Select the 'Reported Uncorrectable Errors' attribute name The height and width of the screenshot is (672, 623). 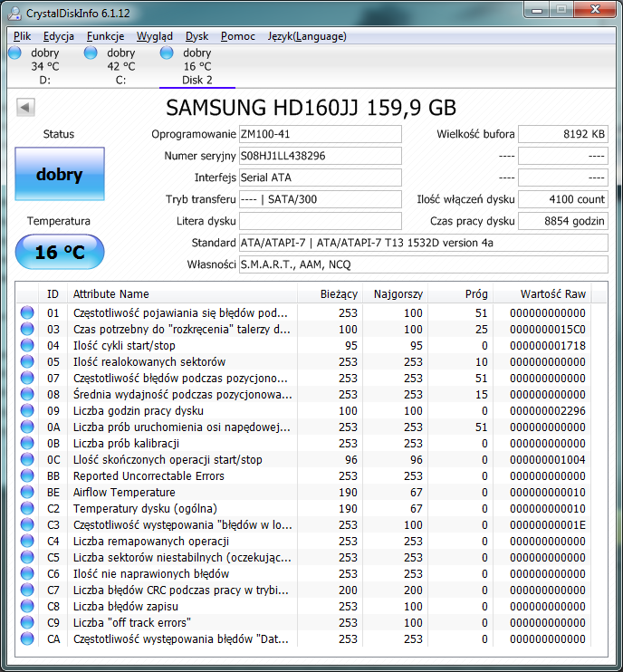[149, 475]
